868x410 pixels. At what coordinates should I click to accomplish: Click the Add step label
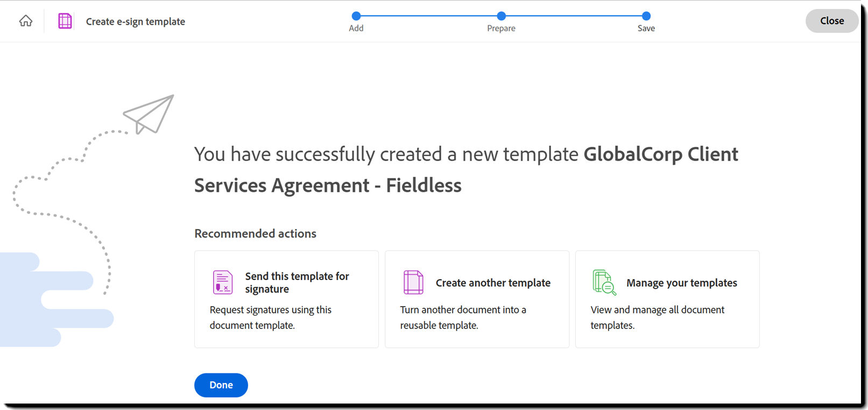[356, 29]
